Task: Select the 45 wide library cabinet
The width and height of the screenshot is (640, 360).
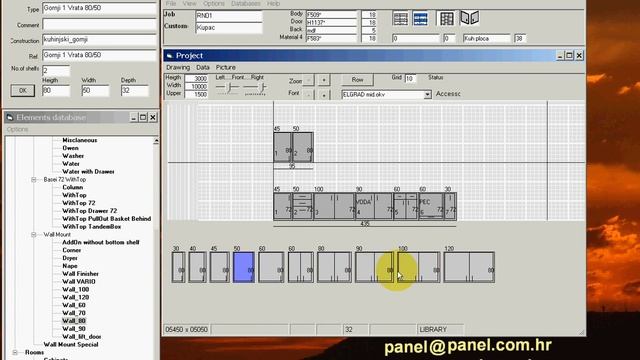Action: click(220, 267)
